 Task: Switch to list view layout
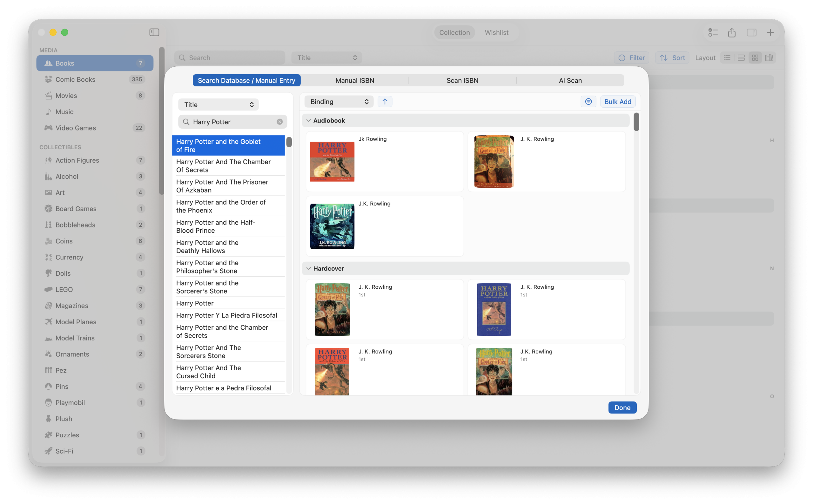coord(727,57)
